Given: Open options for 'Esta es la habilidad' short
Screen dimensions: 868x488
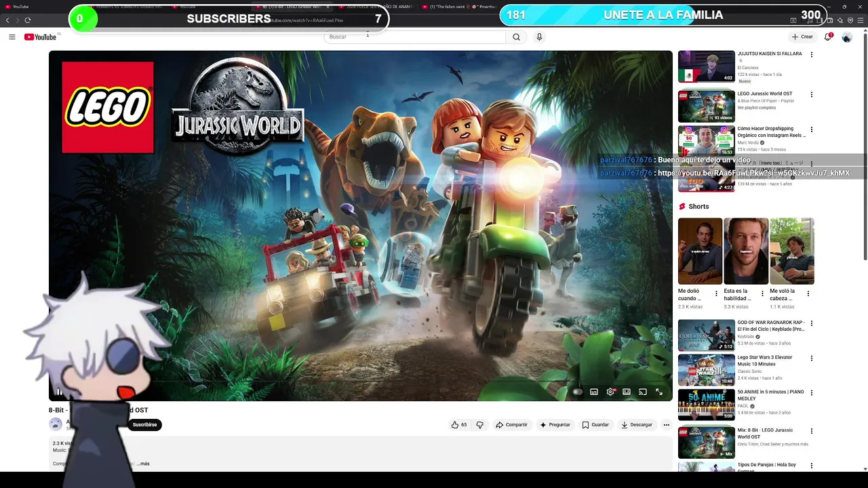Looking at the screenshot, I should (x=762, y=294).
